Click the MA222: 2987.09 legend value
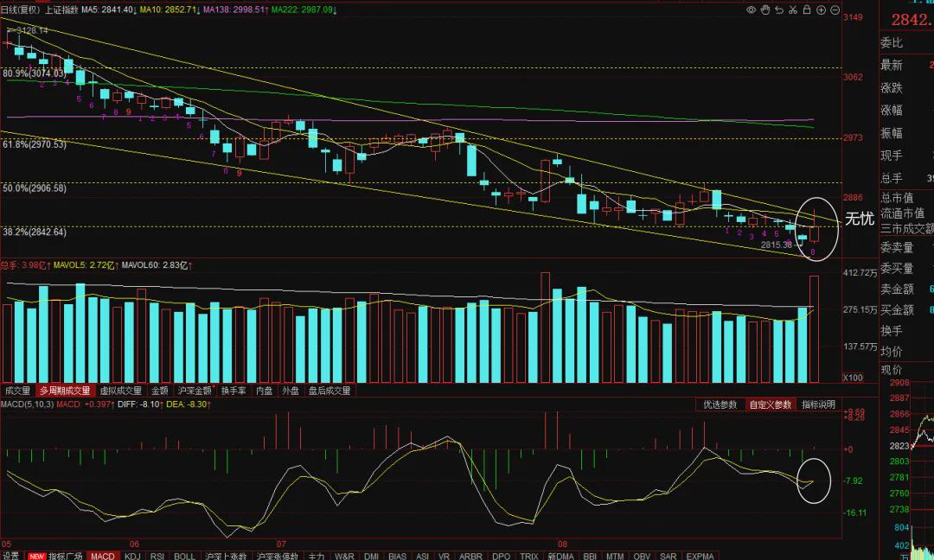The image size is (934, 560). tap(304, 10)
